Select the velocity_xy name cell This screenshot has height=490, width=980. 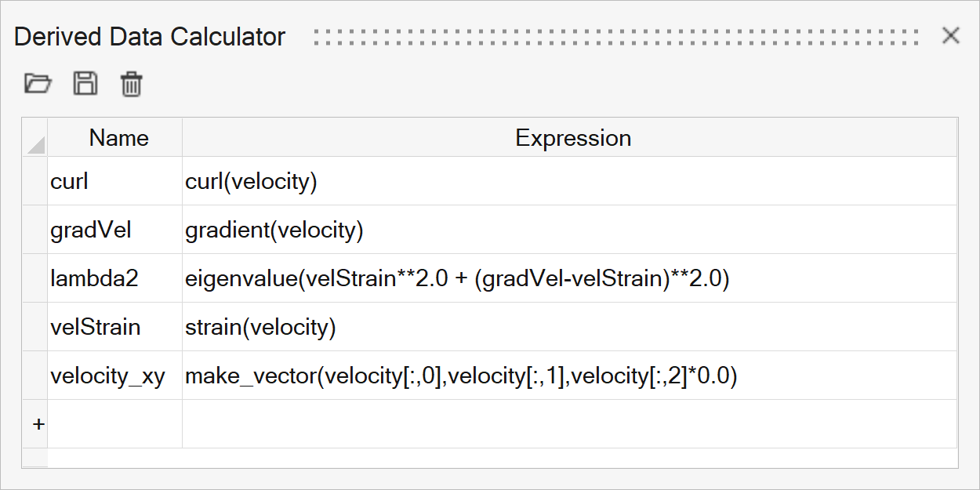coord(114,376)
